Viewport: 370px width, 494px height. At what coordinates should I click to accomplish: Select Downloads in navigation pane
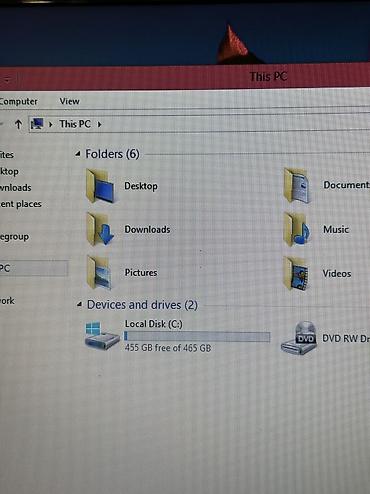(15, 188)
